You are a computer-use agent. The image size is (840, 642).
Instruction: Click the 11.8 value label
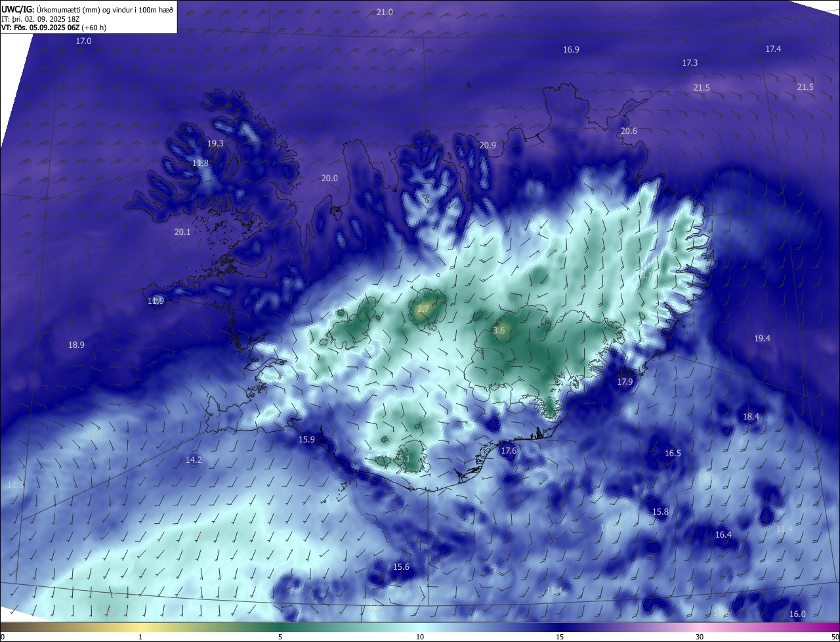point(200,163)
